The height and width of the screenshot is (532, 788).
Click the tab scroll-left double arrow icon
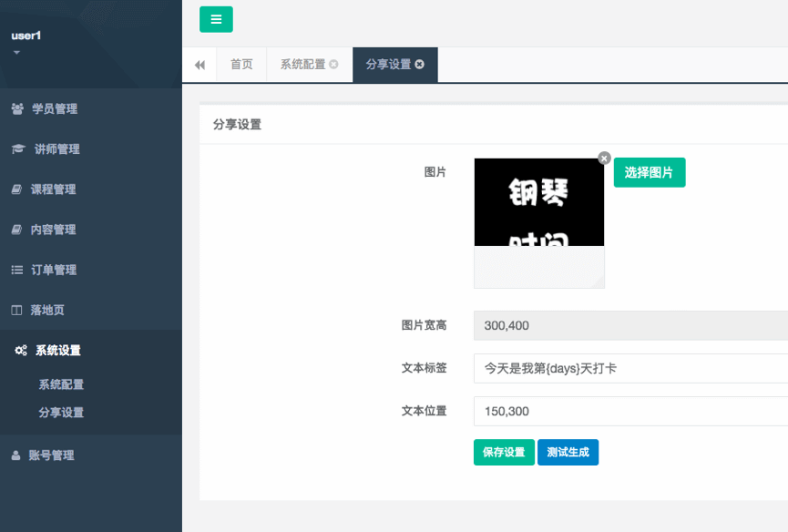[200, 65]
